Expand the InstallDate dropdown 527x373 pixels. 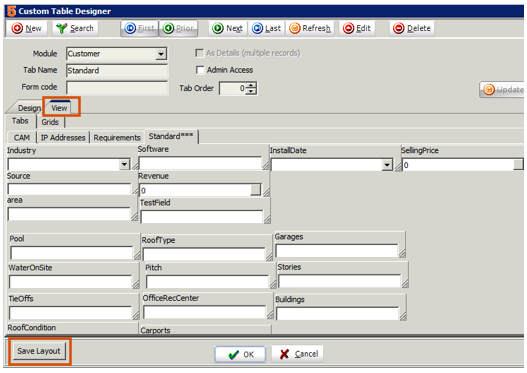coord(387,165)
